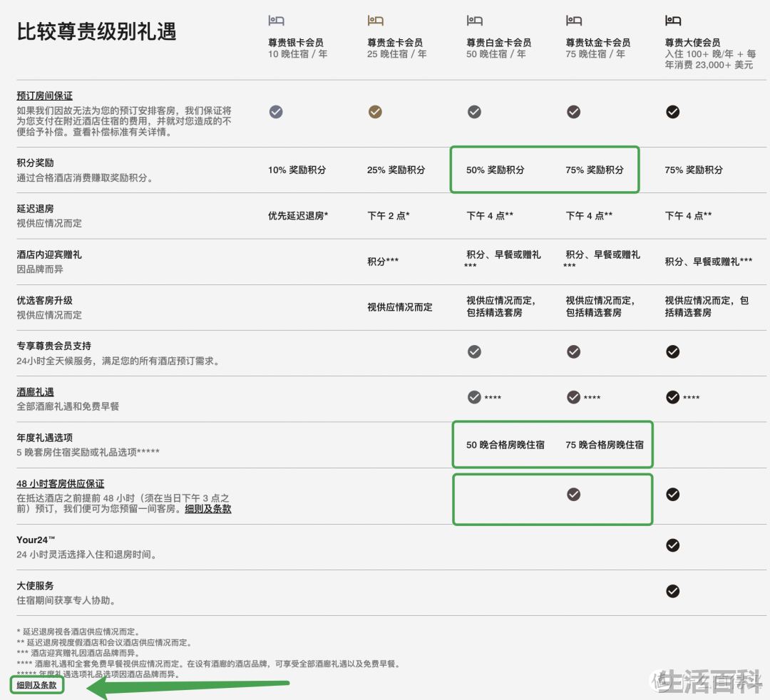
Task: Click ambassador column checkmark in 预订房间保证 row
Action: pyautogui.click(x=673, y=112)
